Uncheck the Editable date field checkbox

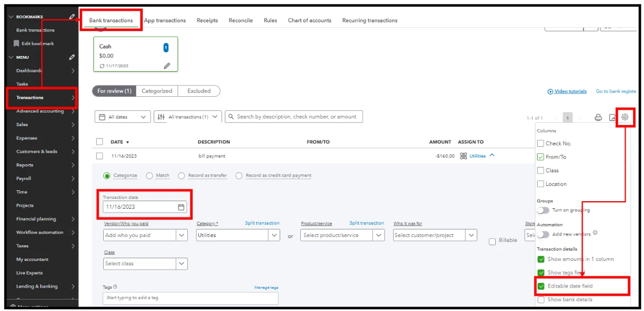click(541, 286)
